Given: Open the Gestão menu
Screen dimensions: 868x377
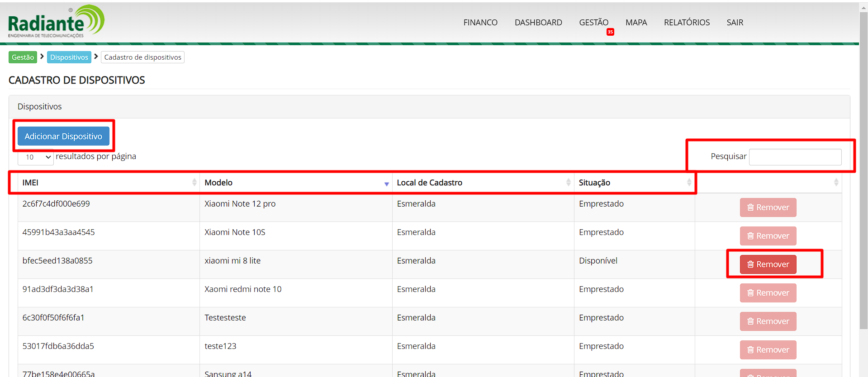Looking at the screenshot, I should coord(593,23).
